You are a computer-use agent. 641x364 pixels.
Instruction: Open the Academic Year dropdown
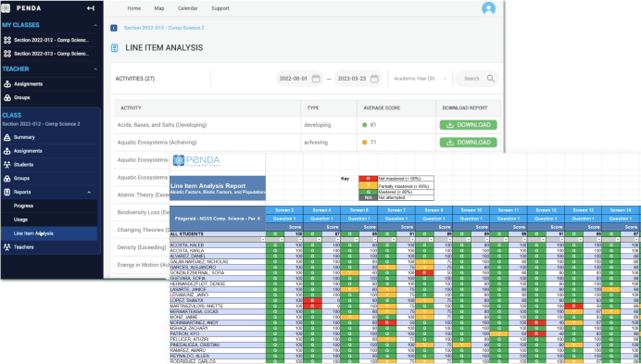420,79
